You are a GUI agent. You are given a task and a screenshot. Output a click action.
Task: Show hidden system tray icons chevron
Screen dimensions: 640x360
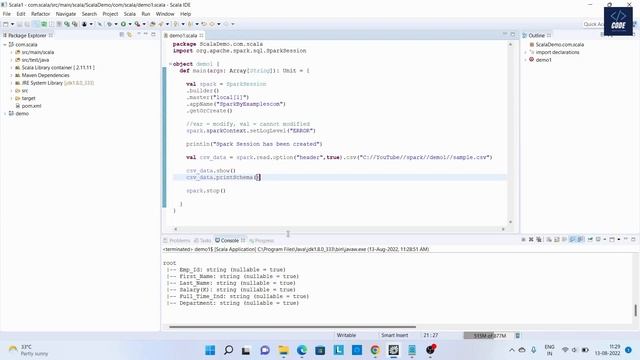point(511,350)
